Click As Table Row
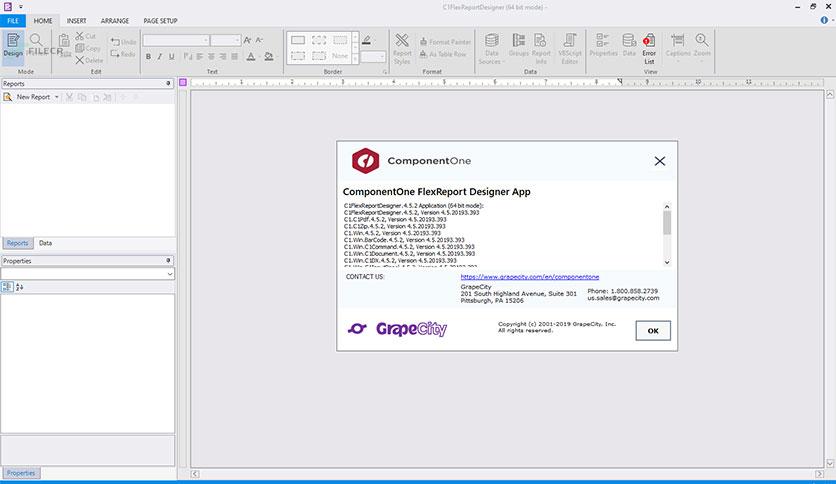The width and height of the screenshot is (836, 484). (x=443, y=54)
